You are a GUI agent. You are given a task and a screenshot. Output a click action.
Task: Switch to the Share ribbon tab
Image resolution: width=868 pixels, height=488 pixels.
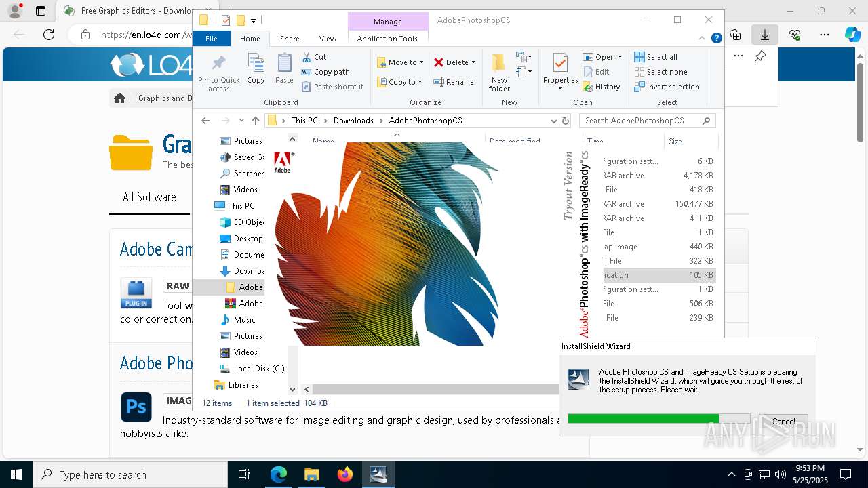(x=290, y=39)
